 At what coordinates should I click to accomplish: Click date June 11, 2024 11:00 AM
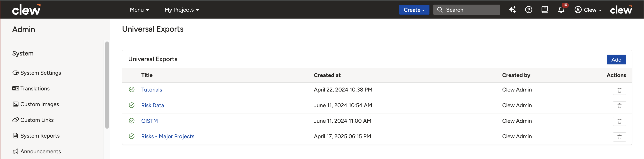coord(342,121)
